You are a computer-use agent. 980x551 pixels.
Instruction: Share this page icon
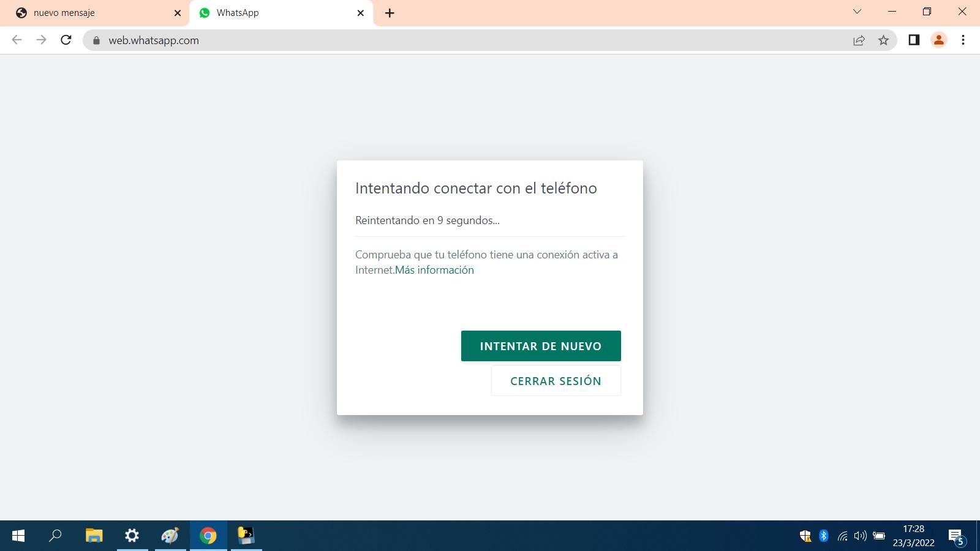click(859, 40)
